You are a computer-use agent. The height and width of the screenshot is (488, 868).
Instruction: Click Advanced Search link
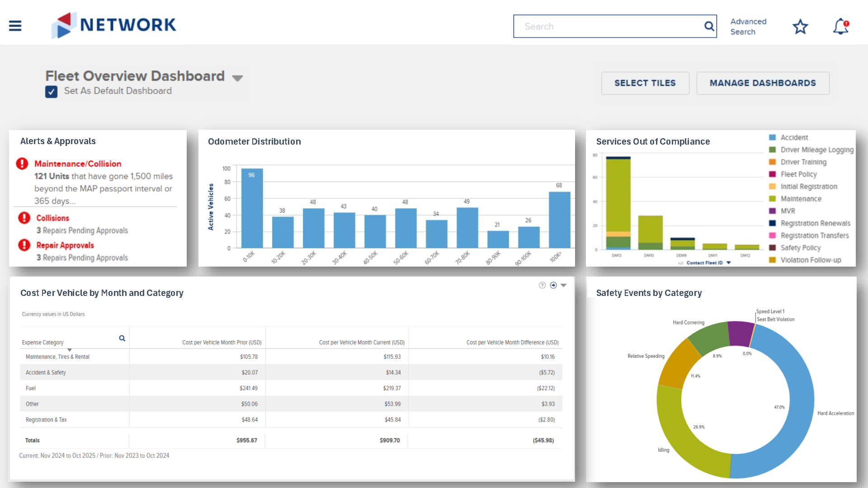pyautogui.click(x=748, y=27)
